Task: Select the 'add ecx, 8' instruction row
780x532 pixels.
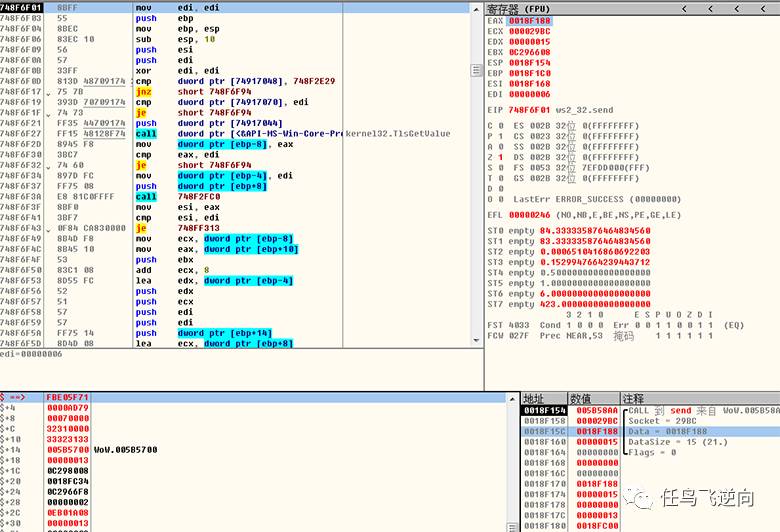Action: [235, 270]
